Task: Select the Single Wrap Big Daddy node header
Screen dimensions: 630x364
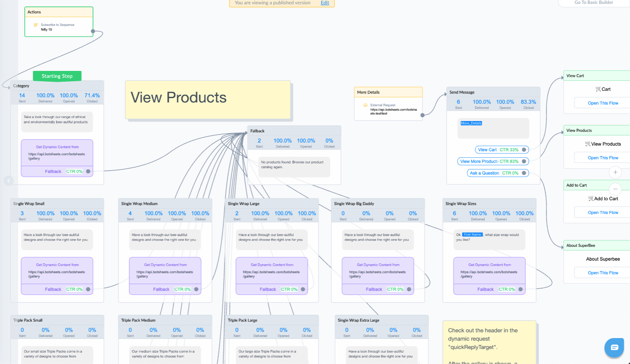Action: (378, 204)
